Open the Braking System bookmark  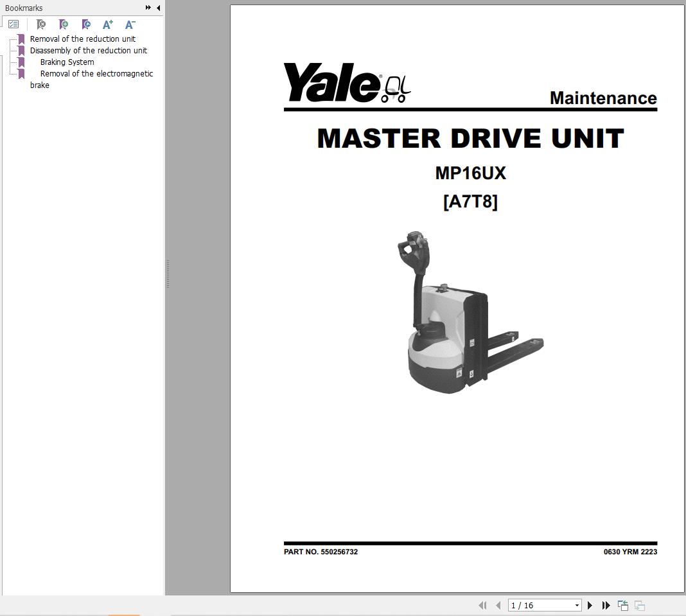67,62
